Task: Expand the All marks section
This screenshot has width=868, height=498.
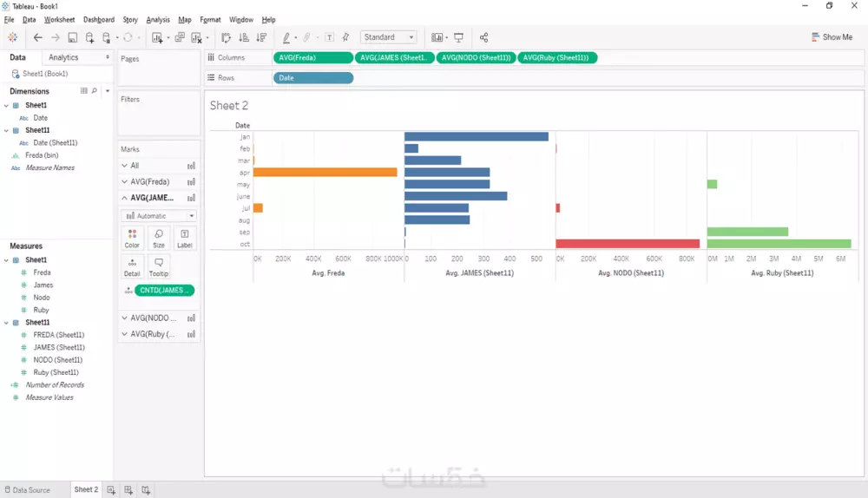Action: (124, 166)
